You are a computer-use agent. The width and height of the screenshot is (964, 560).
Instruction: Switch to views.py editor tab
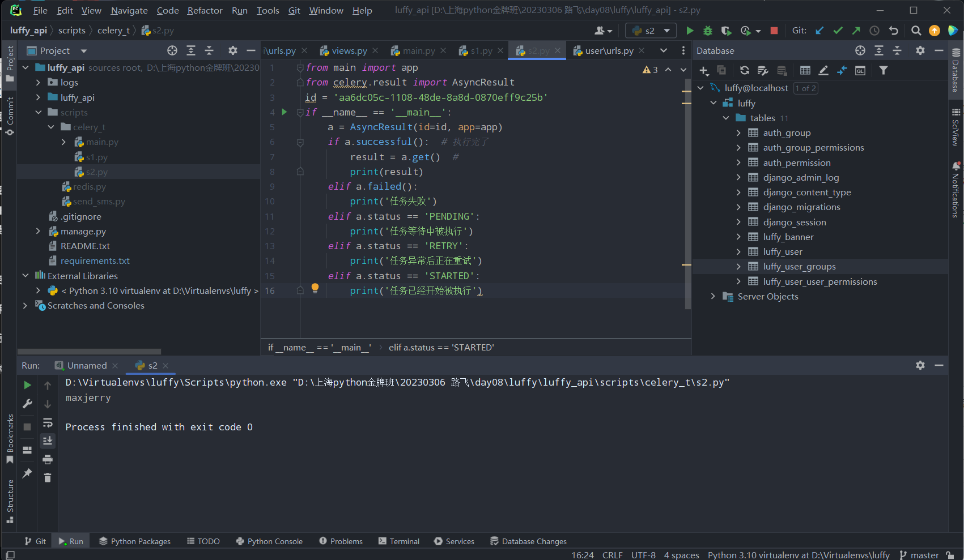tap(349, 50)
